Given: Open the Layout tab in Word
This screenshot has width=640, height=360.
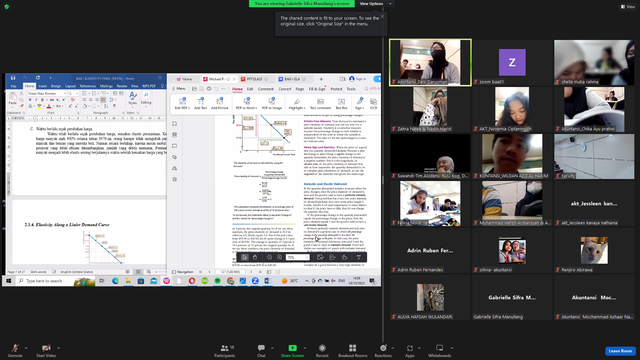Looking at the screenshot, I should [x=71, y=86].
